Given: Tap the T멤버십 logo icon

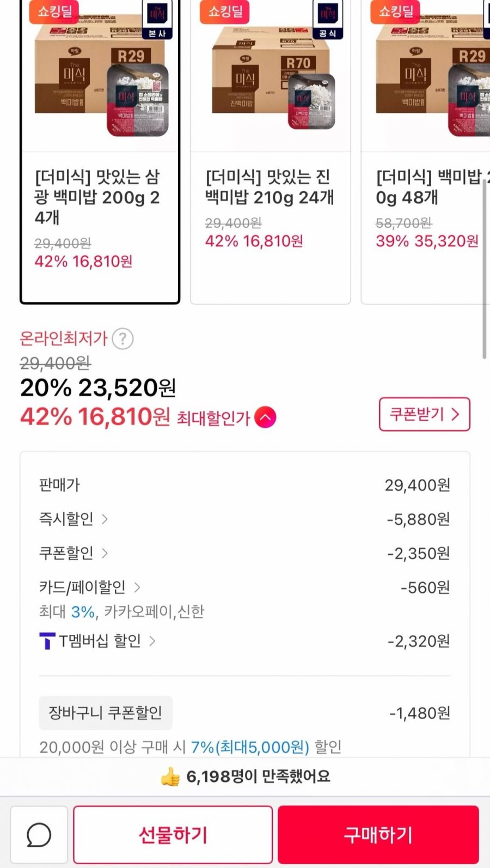Looking at the screenshot, I should click(x=47, y=641).
